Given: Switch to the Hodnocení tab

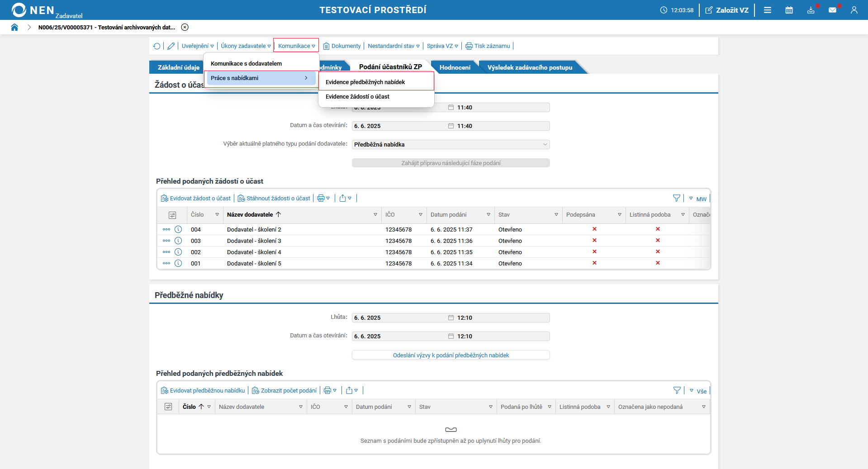Looking at the screenshot, I should [x=455, y=67].
